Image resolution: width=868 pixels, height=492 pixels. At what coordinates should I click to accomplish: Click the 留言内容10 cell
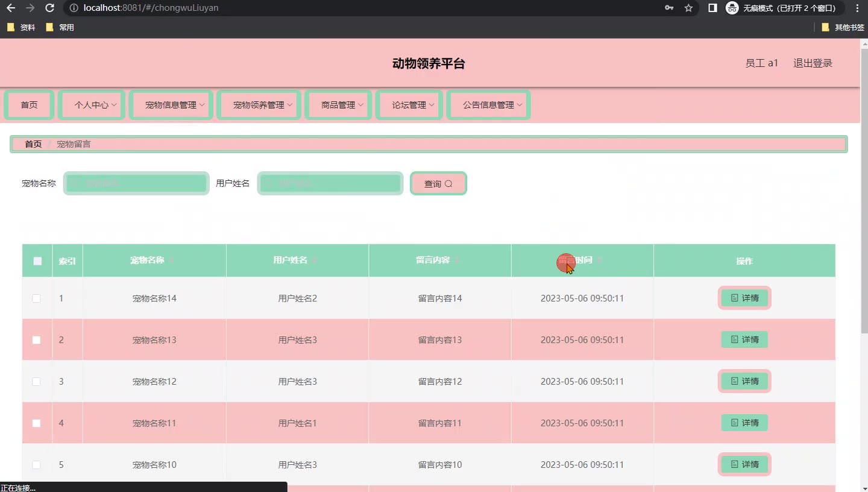point(440,465)
